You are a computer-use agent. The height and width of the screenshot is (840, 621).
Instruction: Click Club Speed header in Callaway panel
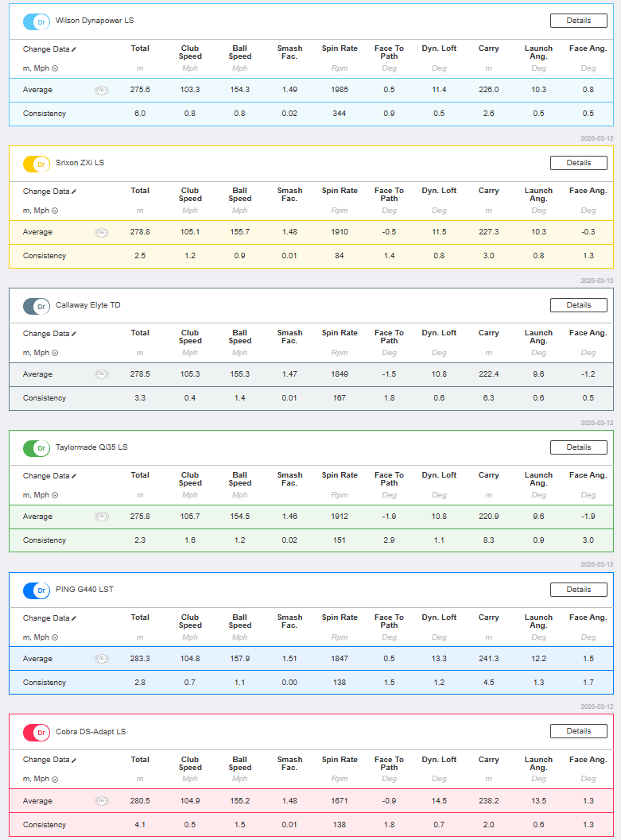click(190, 336)
